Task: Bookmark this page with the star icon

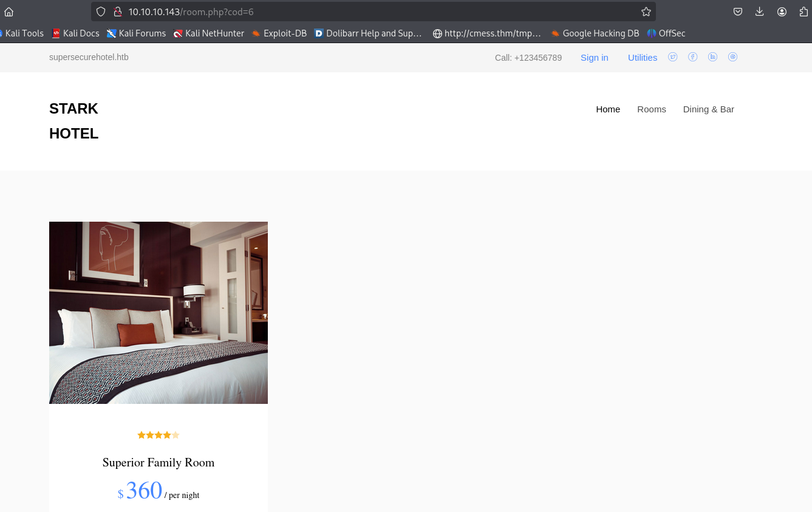Action: pyautogui.click(x=646, y=12)
